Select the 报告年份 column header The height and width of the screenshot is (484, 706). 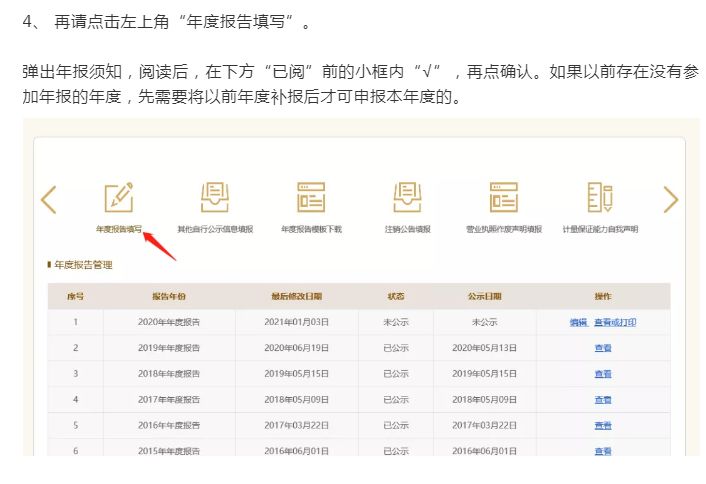(169, 296)
